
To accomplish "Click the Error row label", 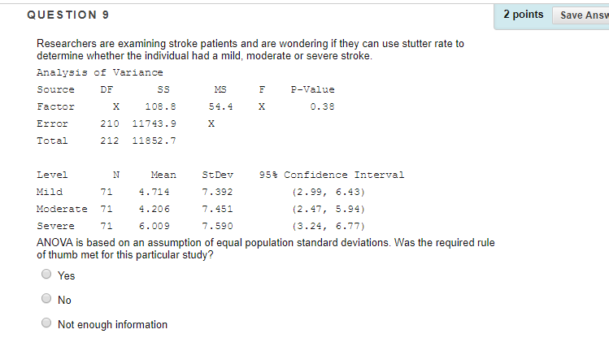I will click(52, 123).
